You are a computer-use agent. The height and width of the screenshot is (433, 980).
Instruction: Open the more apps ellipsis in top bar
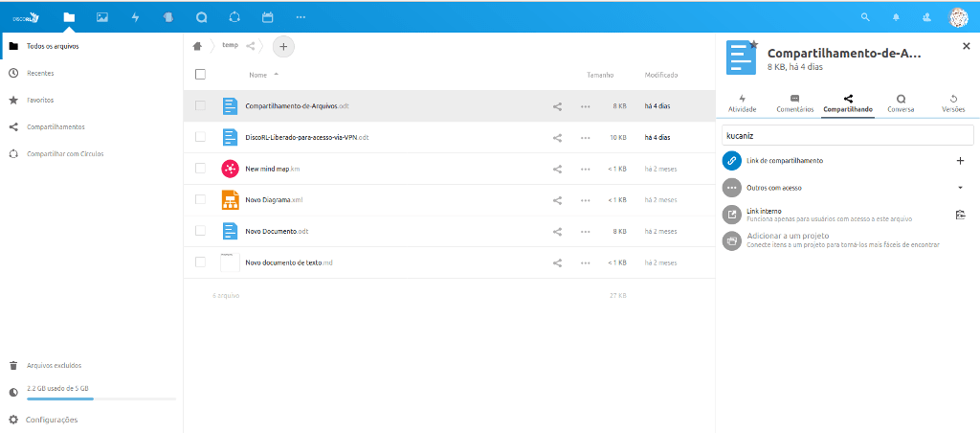pyautogui.click(x=301, y=17)
